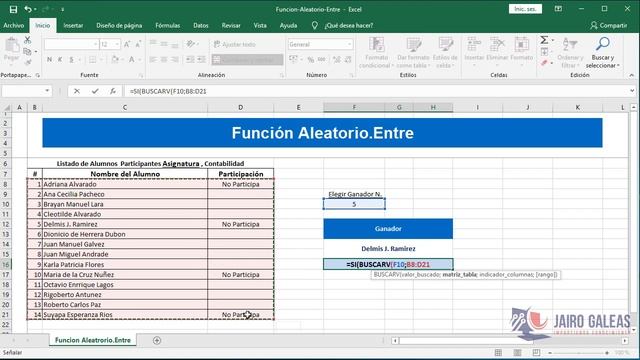Viewport: 640px width, 360px height.
Task: Open Buscar y seleccionar magnifier
Action: tap(602, 52)
